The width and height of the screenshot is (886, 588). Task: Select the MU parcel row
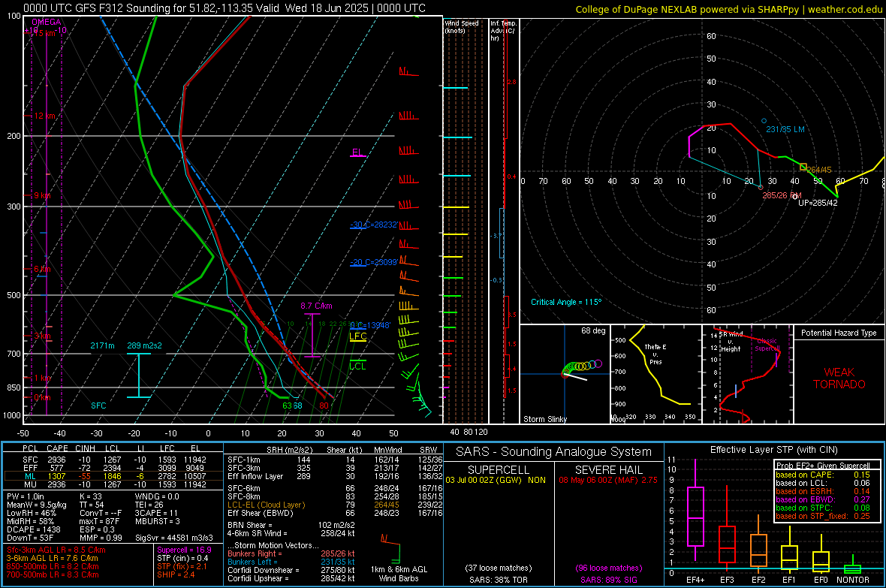point(113,484)
